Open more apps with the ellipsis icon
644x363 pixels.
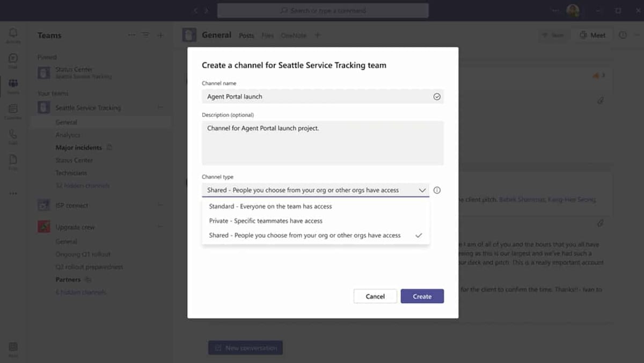tap(13, 193)
